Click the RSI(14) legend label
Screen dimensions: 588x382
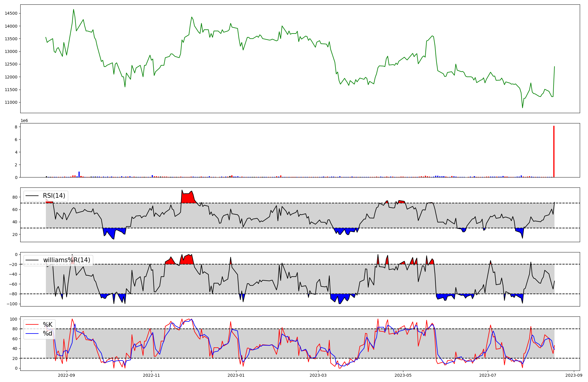[x=54, y=196]
